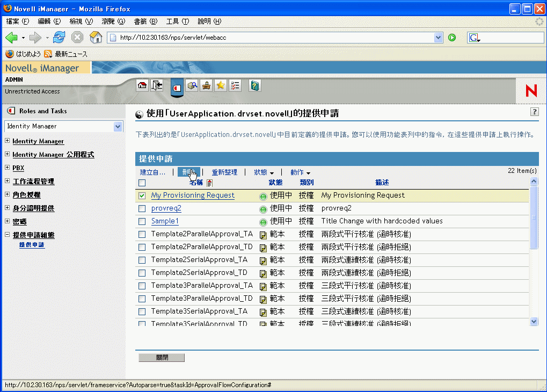Click the Firefox Stop icon
The width and height of the screenshot is (547, 392).
click(x=77, y=38)
